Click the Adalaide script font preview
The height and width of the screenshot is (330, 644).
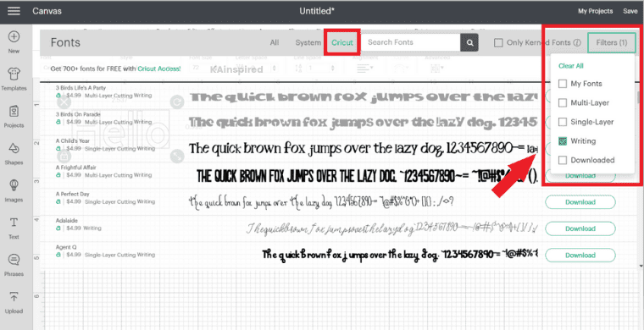click(391, 228)
